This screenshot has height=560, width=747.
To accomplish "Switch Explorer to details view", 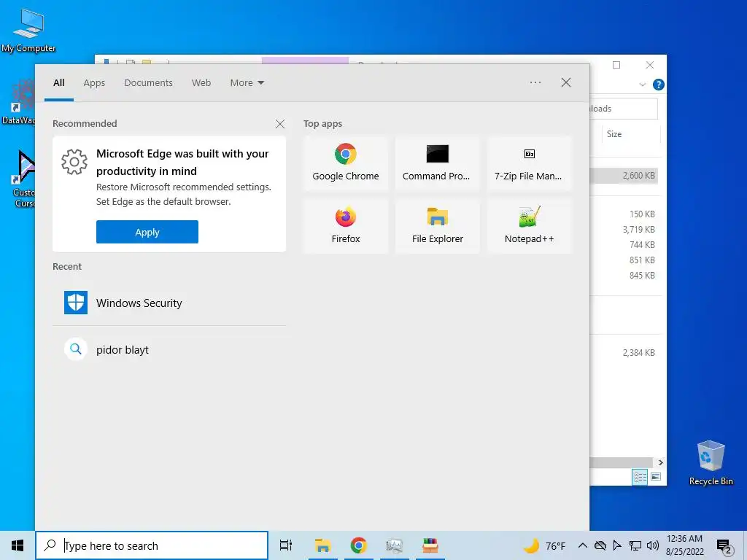I will pos(640,477).
